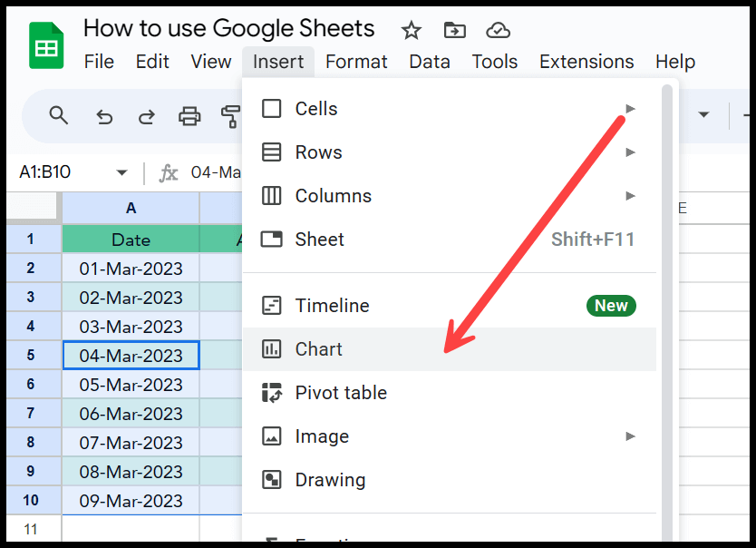Image resolution: width=756 pixels, height=548 pixels.
Task: Choose Drawing from the Insert menu
Action: [450, 479]
